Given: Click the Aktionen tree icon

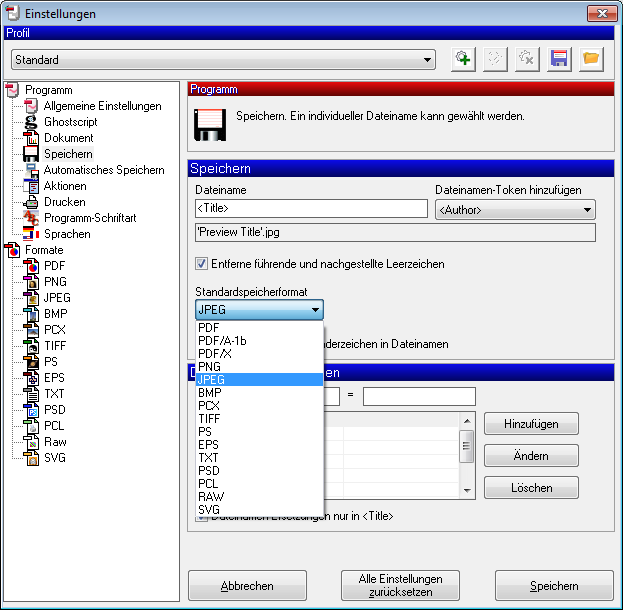Looking at the screenshot, I should click(x=31, y=186).
